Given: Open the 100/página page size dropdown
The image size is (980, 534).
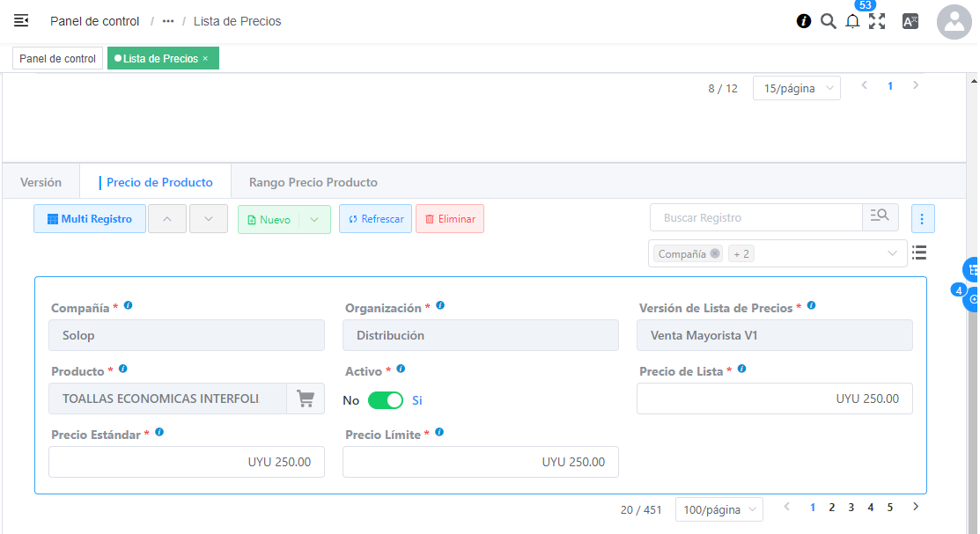Looking at the screenshot, I should (718, 509).
